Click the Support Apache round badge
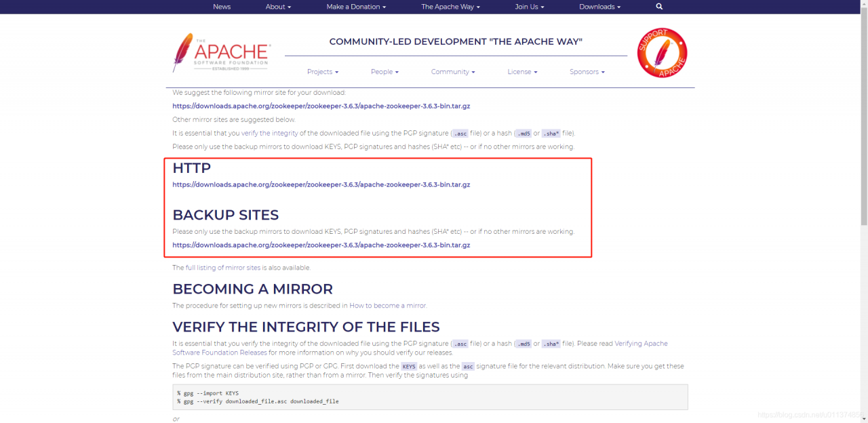The image size is (868, 423). (x=662, y=53)
